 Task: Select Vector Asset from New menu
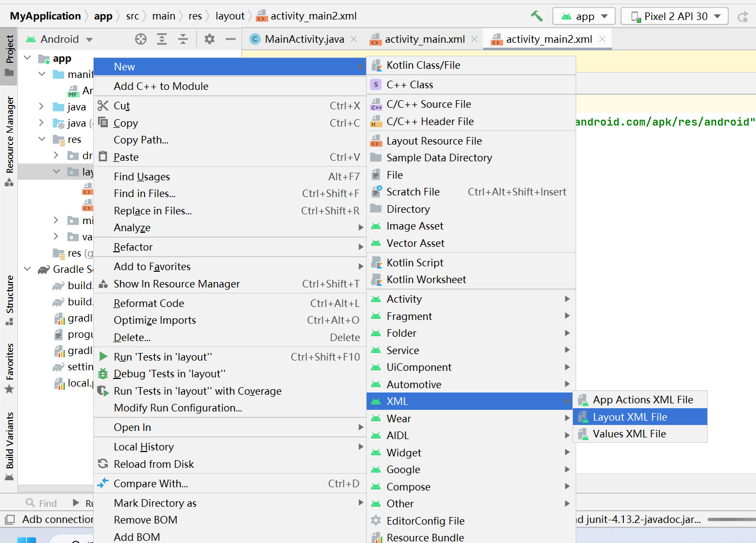pos(471,243)
